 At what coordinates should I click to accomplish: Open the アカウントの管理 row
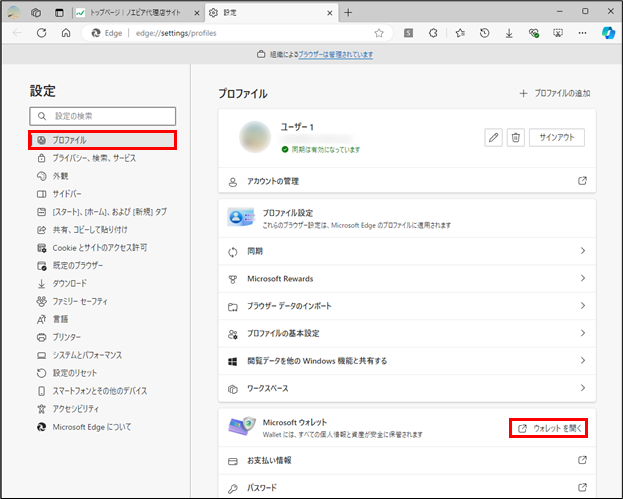point(407,181)
